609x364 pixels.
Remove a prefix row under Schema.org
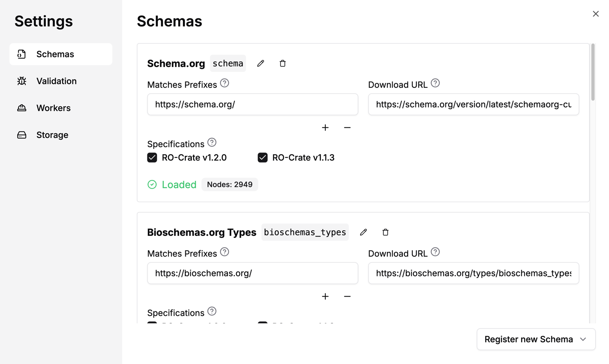pos(347,128)
